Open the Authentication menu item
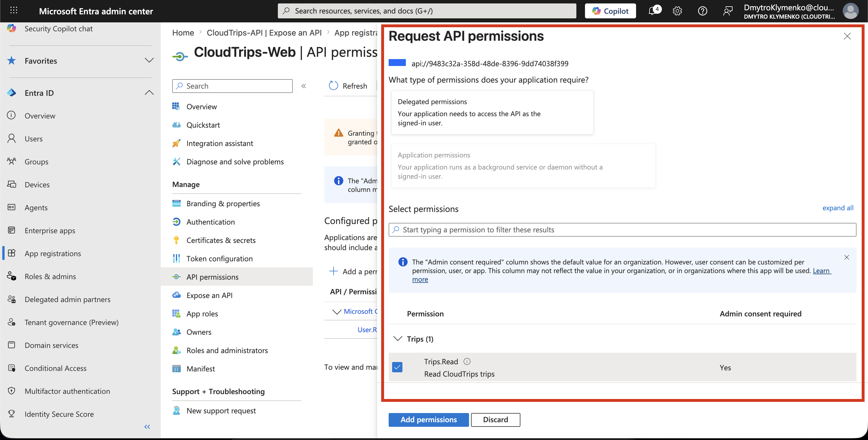 (211, 222)
